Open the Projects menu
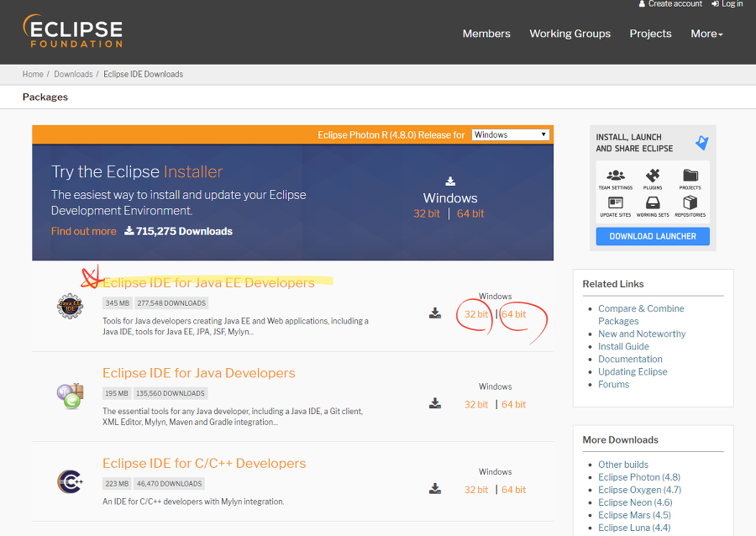This screenshot has width=756, height=536. (x=650, y=34)
